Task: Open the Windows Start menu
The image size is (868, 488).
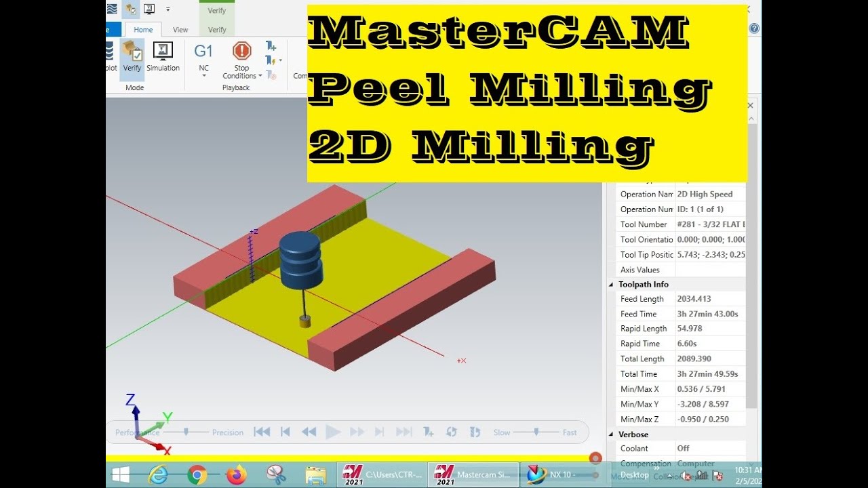Action: (x=121, y=474)
